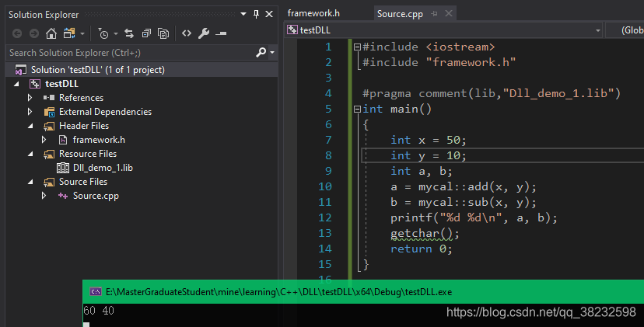
Task: Select Header Files folder
Action: (x=84, y=126)
